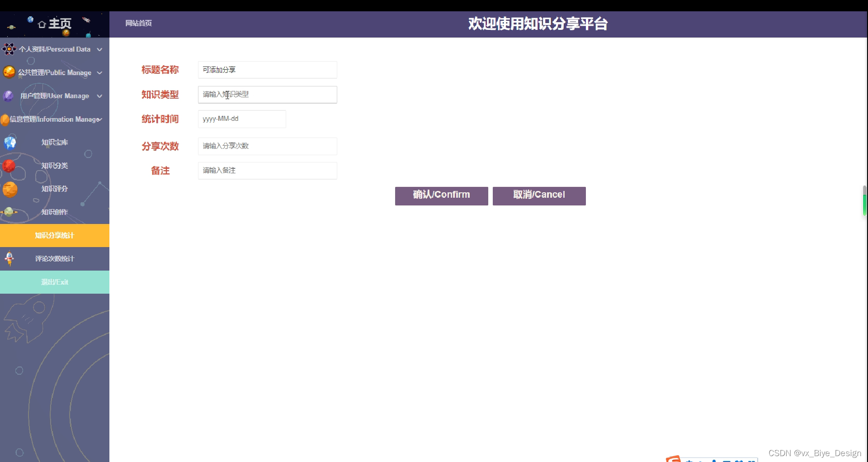This screenshot has height=462, width=868.
Task: Click the home house icon beside 主页
Action: [x=42, y=24]
